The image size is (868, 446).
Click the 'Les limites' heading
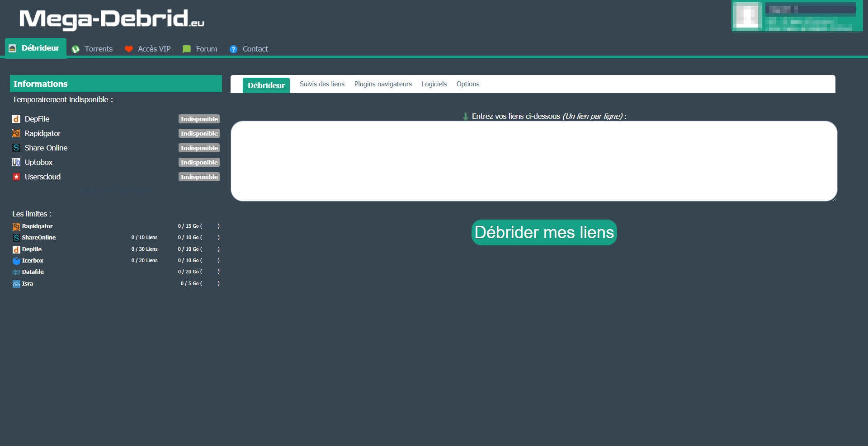(x=32, y=214)
